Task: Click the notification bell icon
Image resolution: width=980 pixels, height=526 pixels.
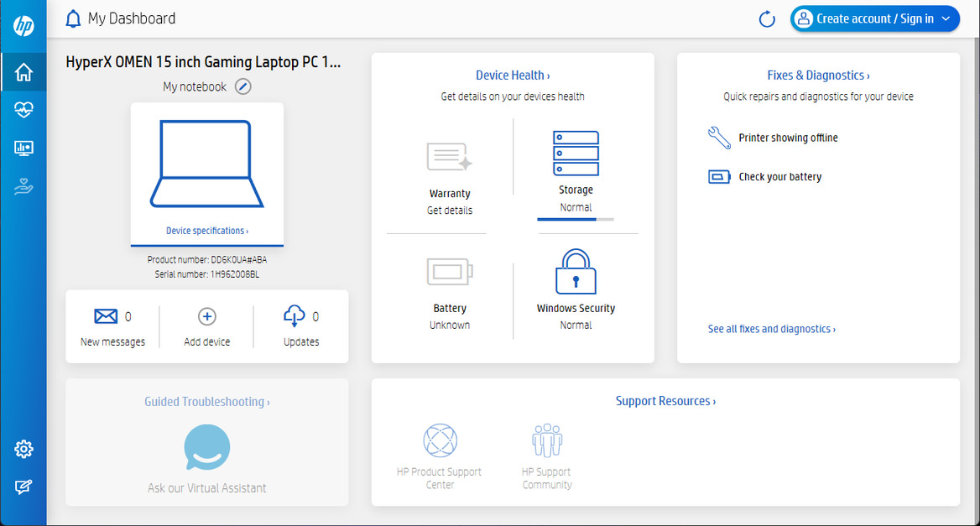Action: (x=73, y=18)
